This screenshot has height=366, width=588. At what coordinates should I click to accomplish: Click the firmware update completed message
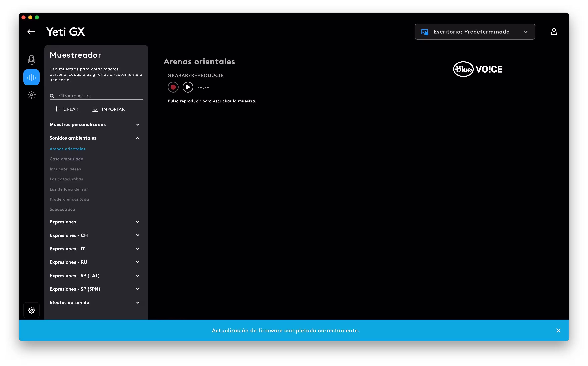286,330
